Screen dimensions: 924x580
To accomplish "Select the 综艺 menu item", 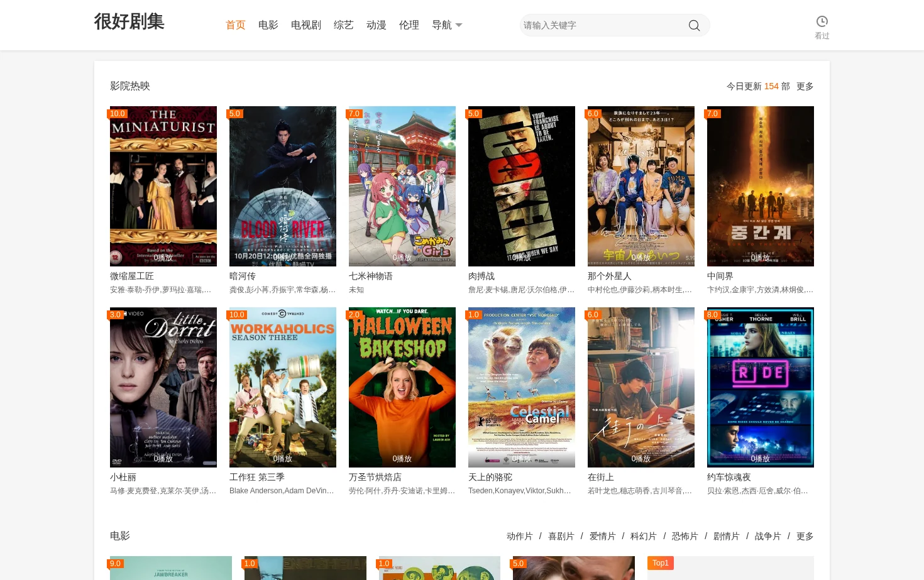I will pos(344,25).
